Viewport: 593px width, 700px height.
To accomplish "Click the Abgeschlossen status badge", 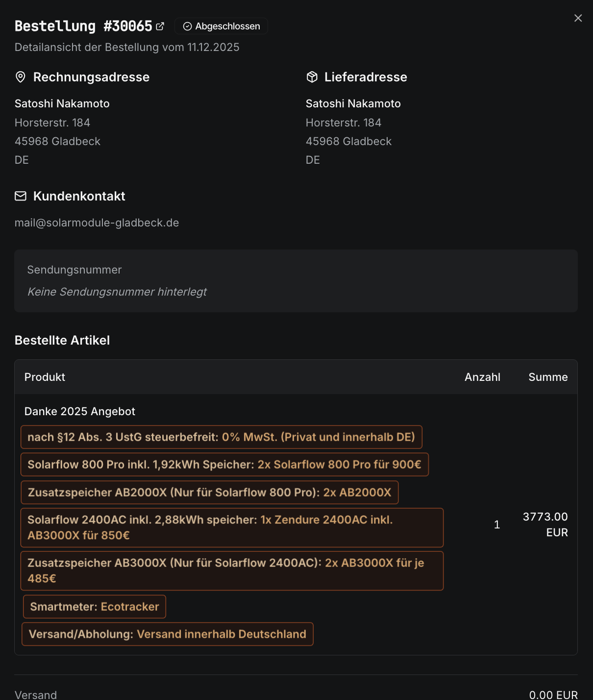I will pos(222,26).
